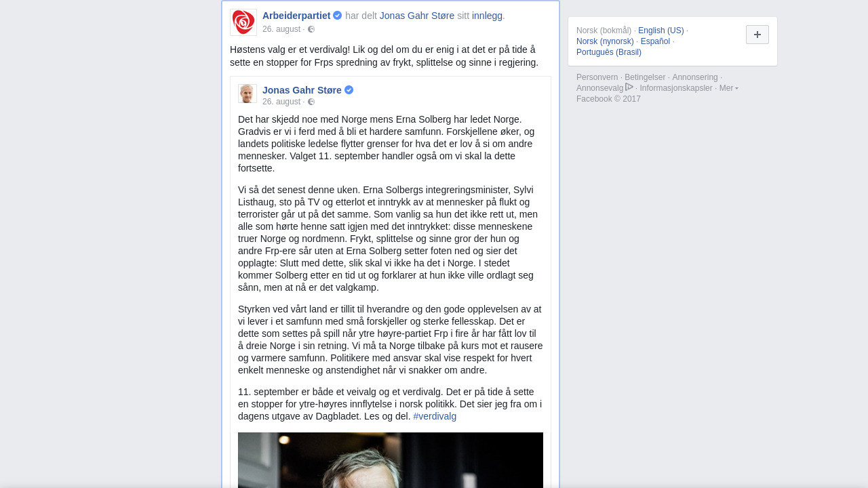Click verified badge beside Jonas Gahr Støre

click(x=349, y=90)
